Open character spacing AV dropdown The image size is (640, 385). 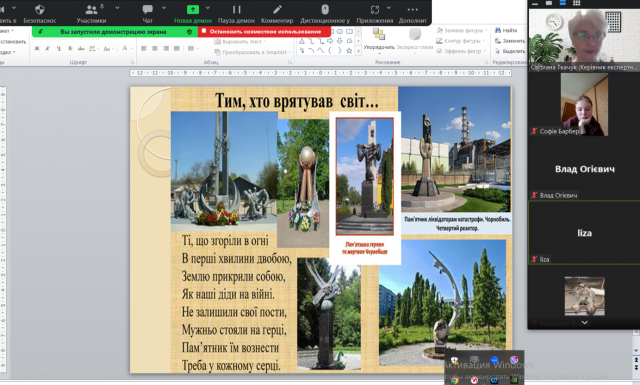coord(93,49)
